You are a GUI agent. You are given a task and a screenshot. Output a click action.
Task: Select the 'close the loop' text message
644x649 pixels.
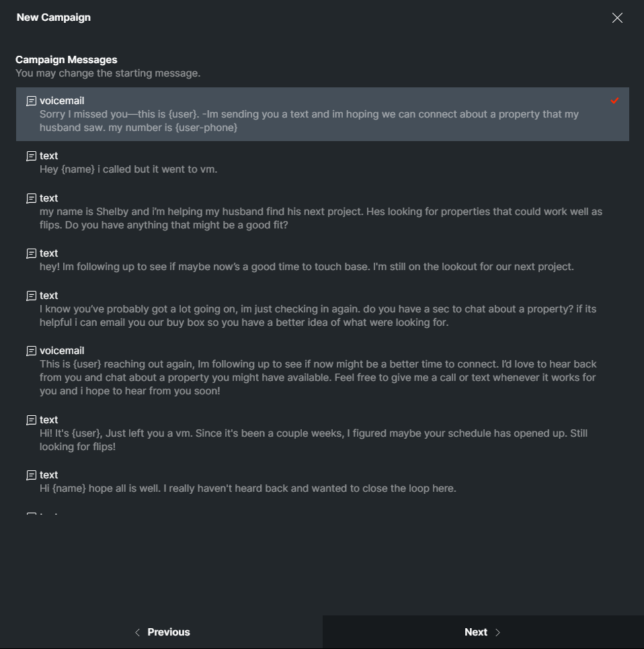321,481
